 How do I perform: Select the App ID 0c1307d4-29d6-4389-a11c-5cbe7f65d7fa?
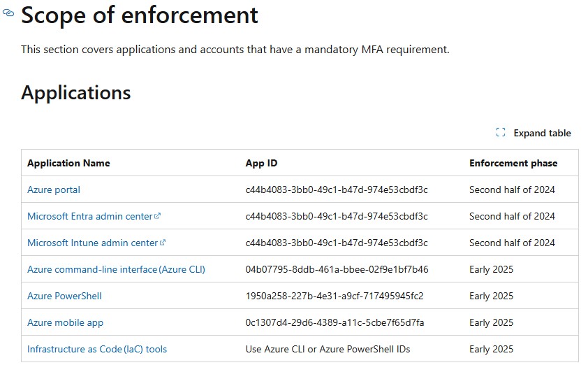335,323
